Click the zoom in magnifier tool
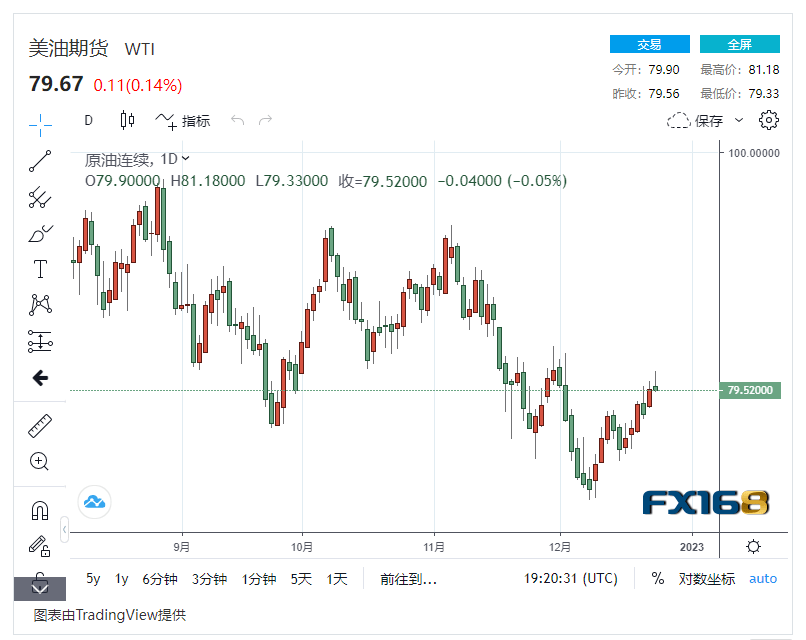 40,461
